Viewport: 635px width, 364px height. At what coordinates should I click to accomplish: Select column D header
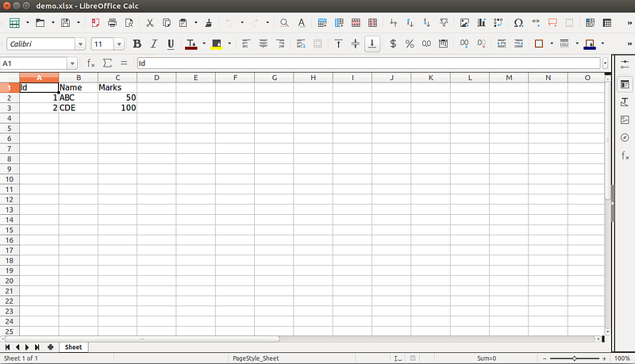[156, 78]
